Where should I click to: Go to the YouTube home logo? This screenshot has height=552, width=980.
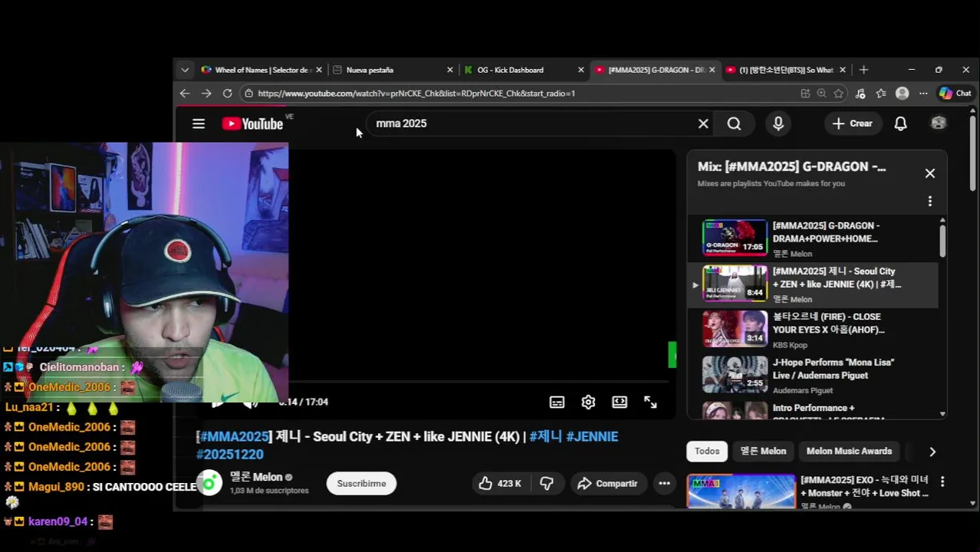(x=253, y=123)
